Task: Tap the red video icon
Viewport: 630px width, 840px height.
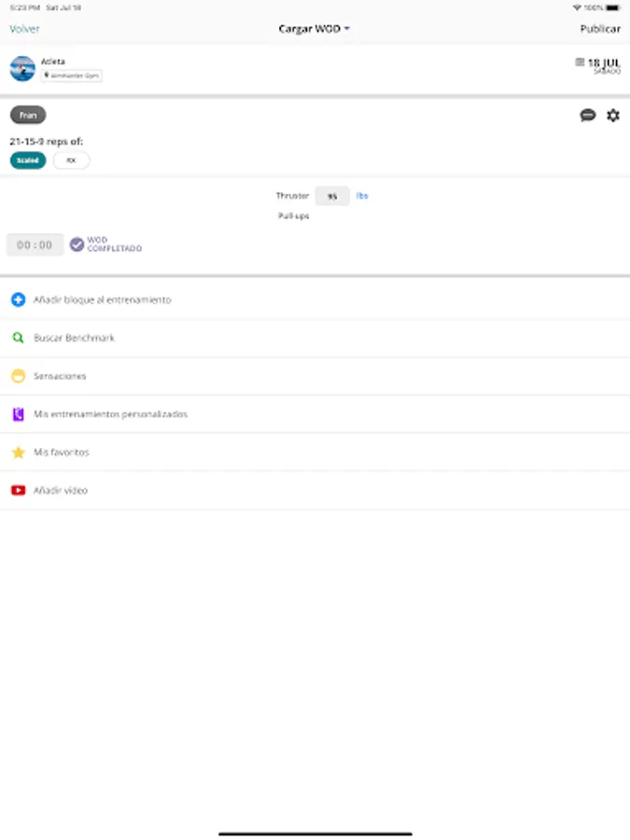Action: pyautogui.click(x=19, y=490)
